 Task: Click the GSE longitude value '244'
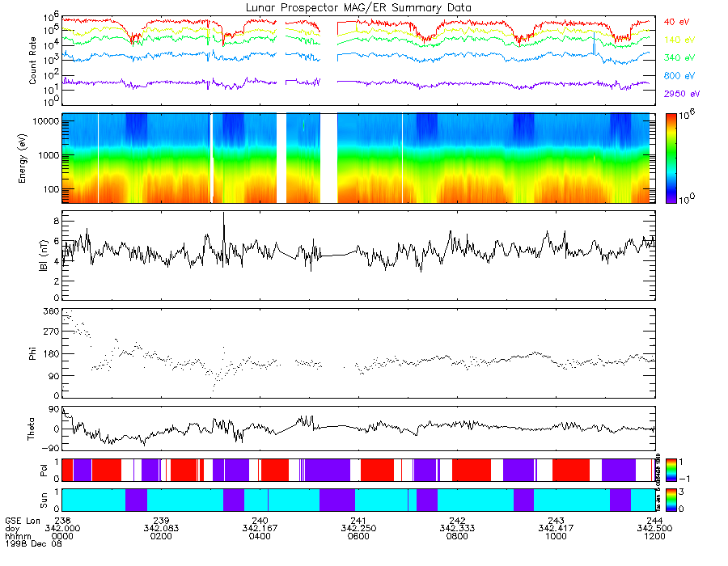[x=654, y=521]
